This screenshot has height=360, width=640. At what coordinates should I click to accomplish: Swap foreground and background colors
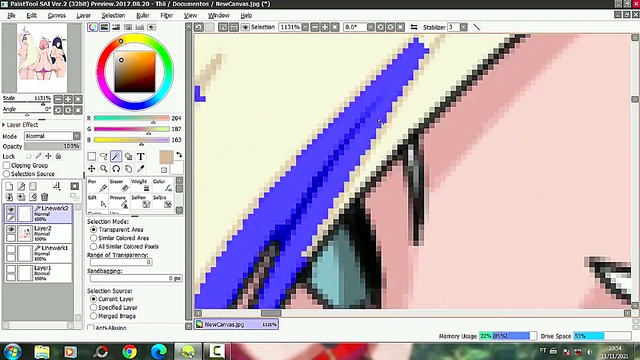pos(179,155)
